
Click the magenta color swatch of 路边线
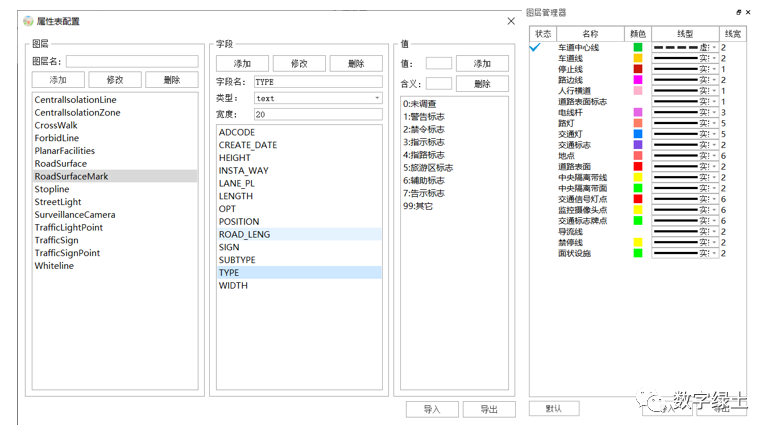pyautogui.click(x=638, y=80)
